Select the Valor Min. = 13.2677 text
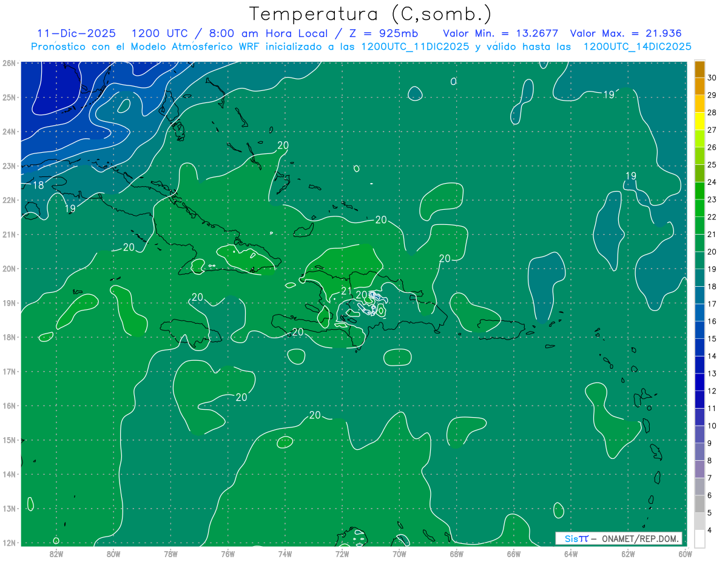Screen dimensions: 728x562 tap(500, 33)
